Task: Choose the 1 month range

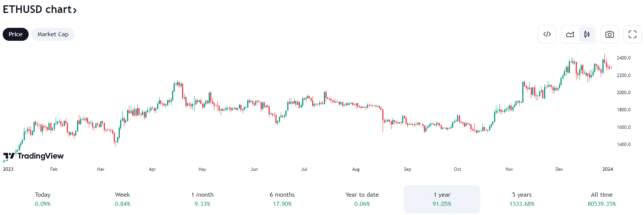Action: tap(202, 199)
